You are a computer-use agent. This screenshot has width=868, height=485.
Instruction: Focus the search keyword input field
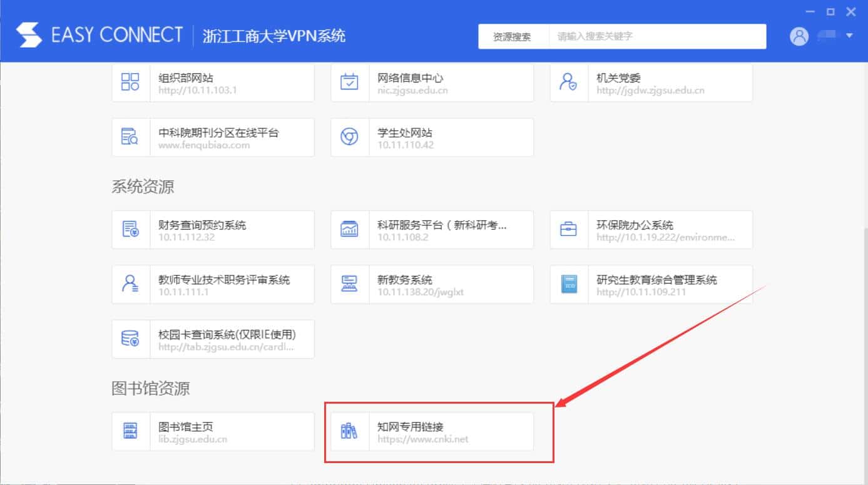coord(657,36)
